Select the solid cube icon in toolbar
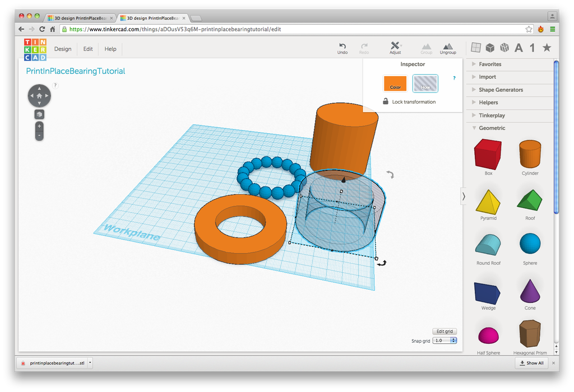Viewport: 574px width, 392px height. pos(490,48)
